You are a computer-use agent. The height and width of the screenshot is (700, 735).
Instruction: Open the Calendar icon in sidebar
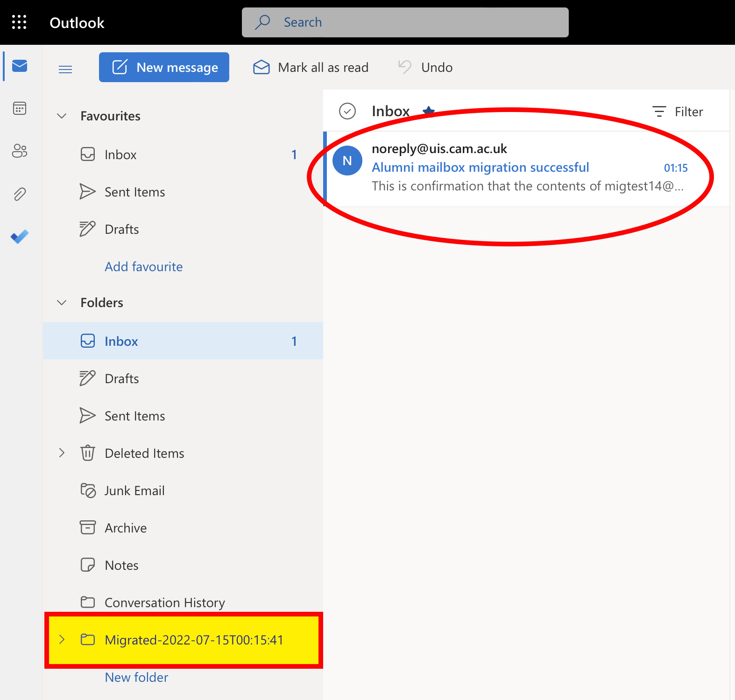(x=20, y=109)
